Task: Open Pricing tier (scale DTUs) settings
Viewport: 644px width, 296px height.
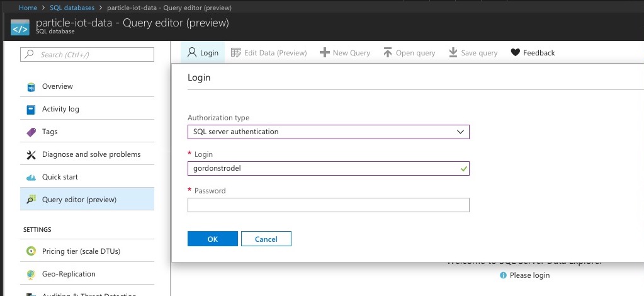Action: pos(87,251)
